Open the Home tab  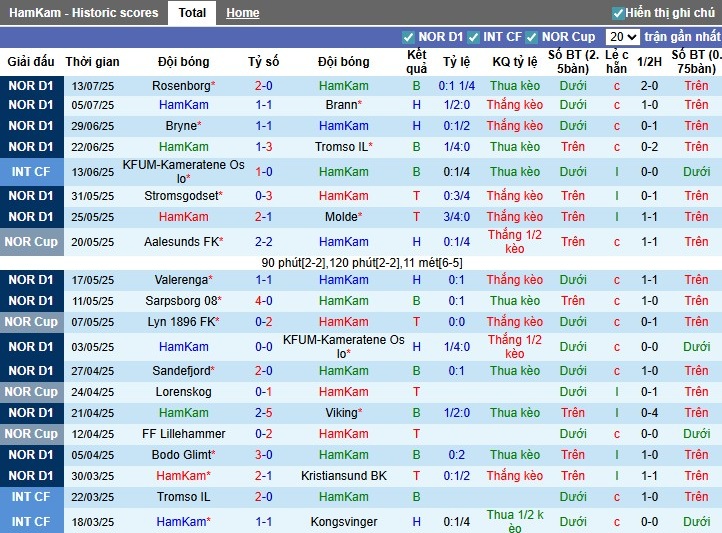point(243,13)
